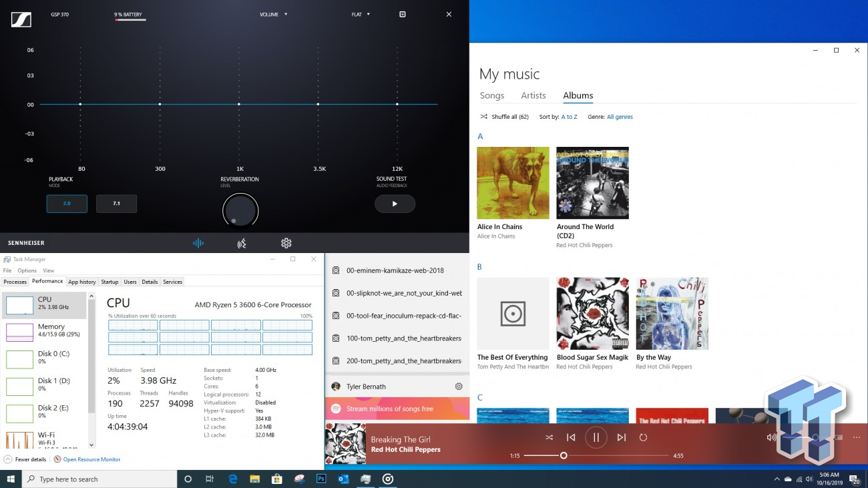Click Stream millions of songs free banner
The image size is (868, 488).
[x=397, y=409]
